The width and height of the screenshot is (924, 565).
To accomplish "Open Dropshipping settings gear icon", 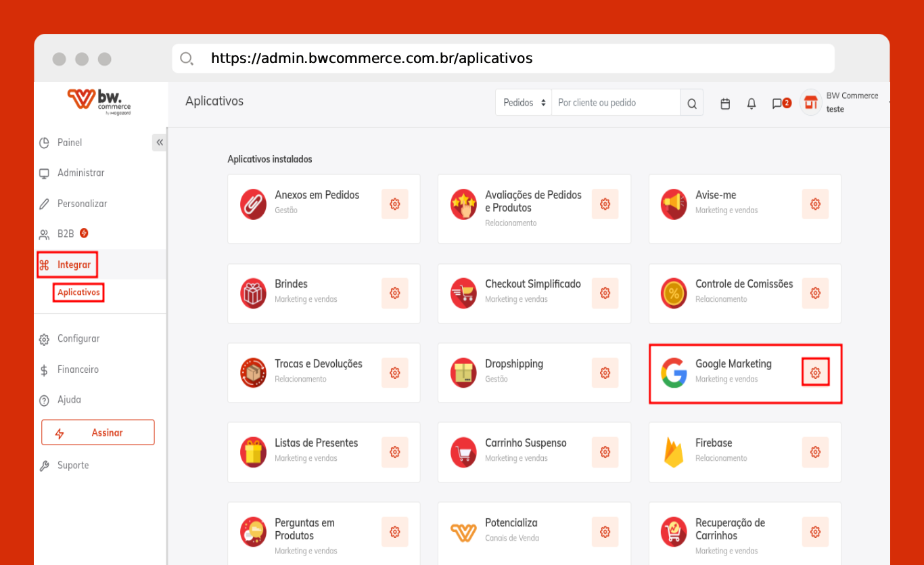I will coord(605,373).
